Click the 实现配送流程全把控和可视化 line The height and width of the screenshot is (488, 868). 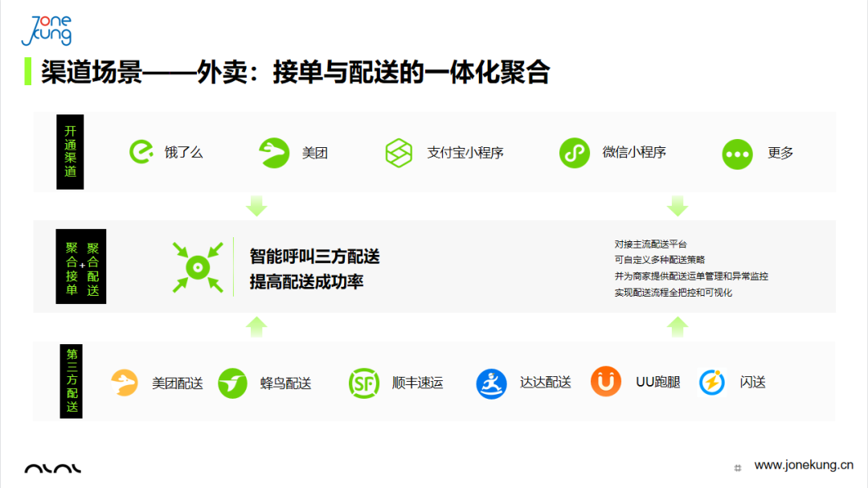click(x=674, y=293)
